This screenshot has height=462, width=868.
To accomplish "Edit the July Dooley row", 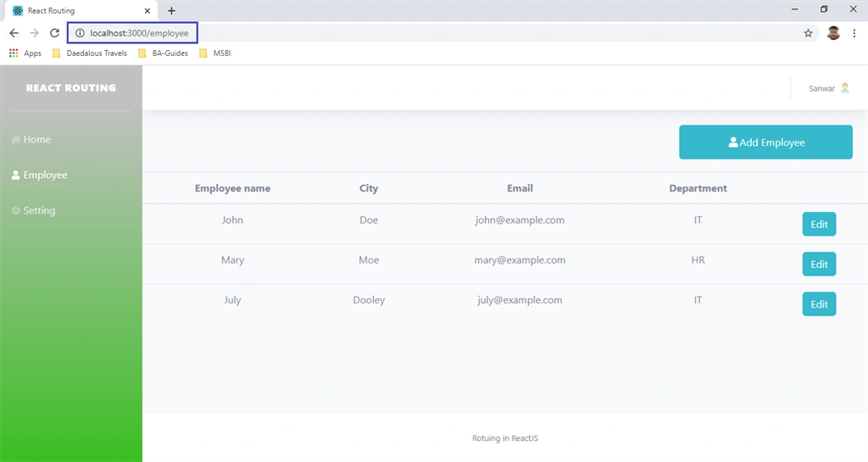I will point(820,303).
